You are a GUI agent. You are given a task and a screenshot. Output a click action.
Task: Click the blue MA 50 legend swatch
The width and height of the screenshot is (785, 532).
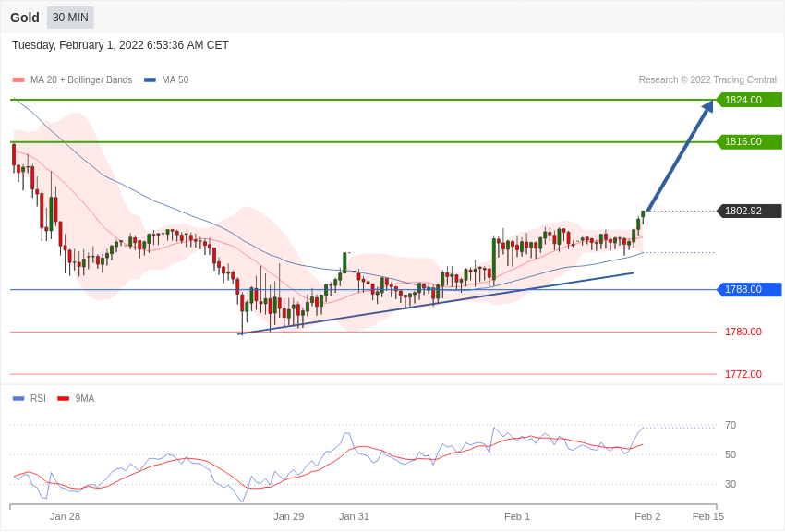pyautogui.click(x=150, y=79)
